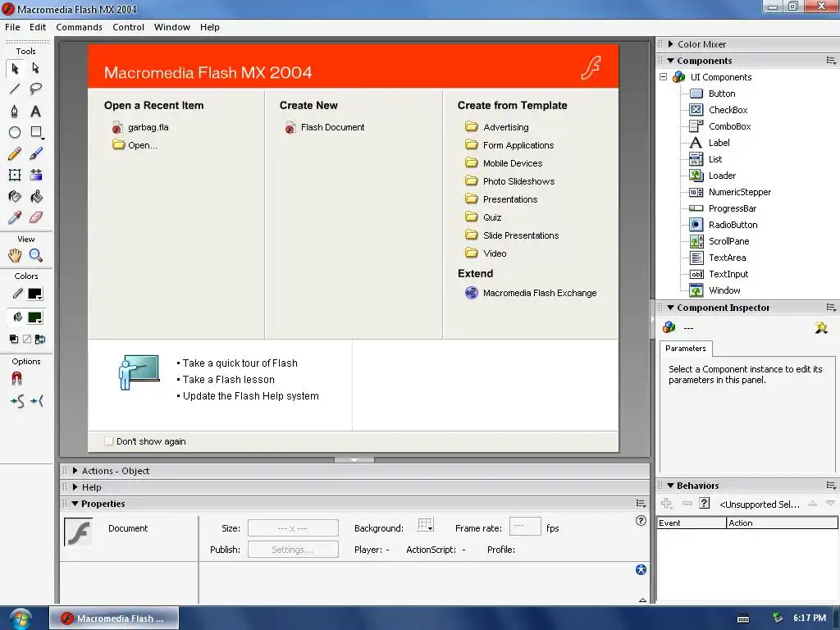Image resolution: width=840 pixels, height=630 pixels.
Task: Click the document Size field button
Action: pyautogui.click(x=293, y=528)
